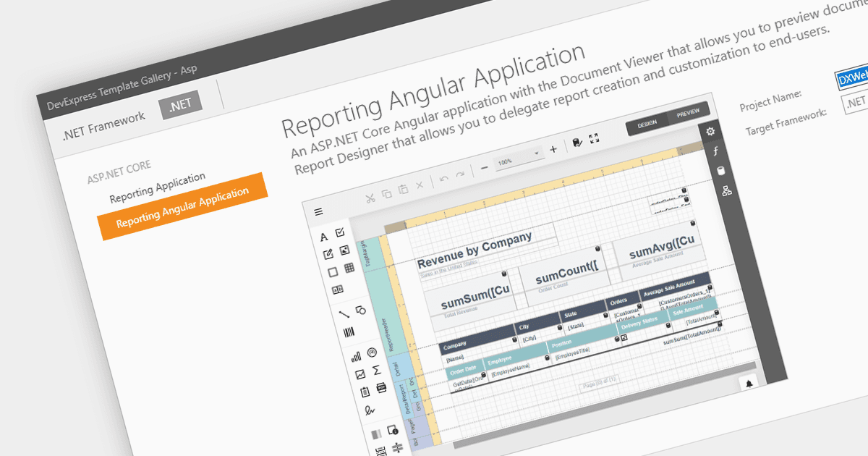Screen dimensions: 868x456
Task: Toggle full screen mode icon
Action: coord(594,138)
